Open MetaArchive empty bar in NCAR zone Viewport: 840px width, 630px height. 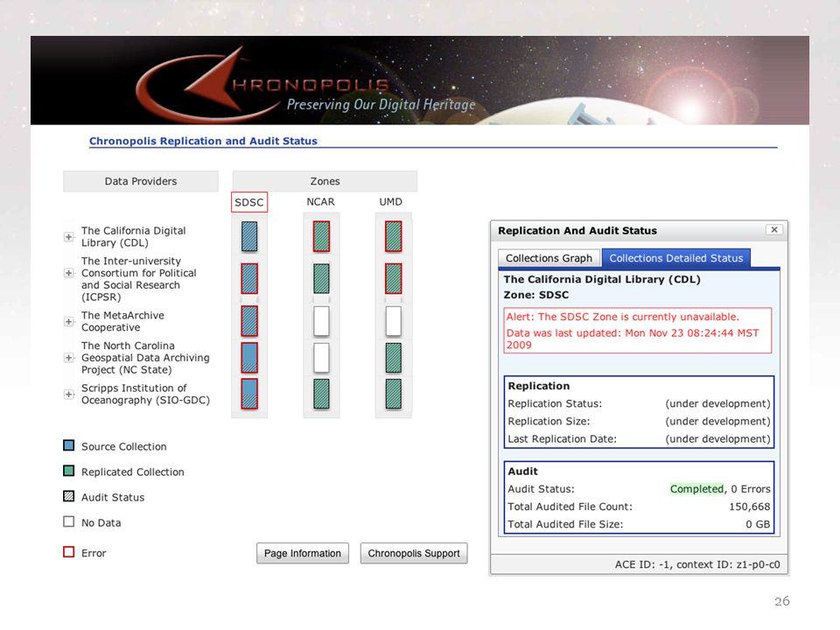point(321,321)
